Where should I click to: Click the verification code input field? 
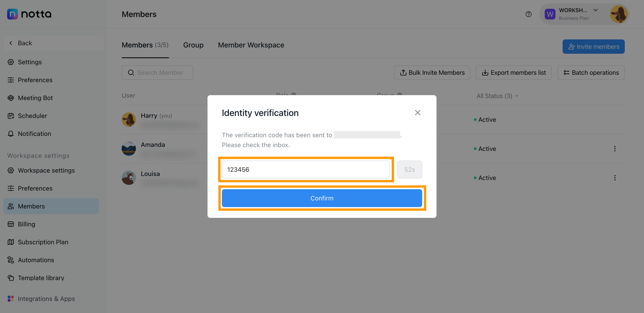tap(306, 169)
